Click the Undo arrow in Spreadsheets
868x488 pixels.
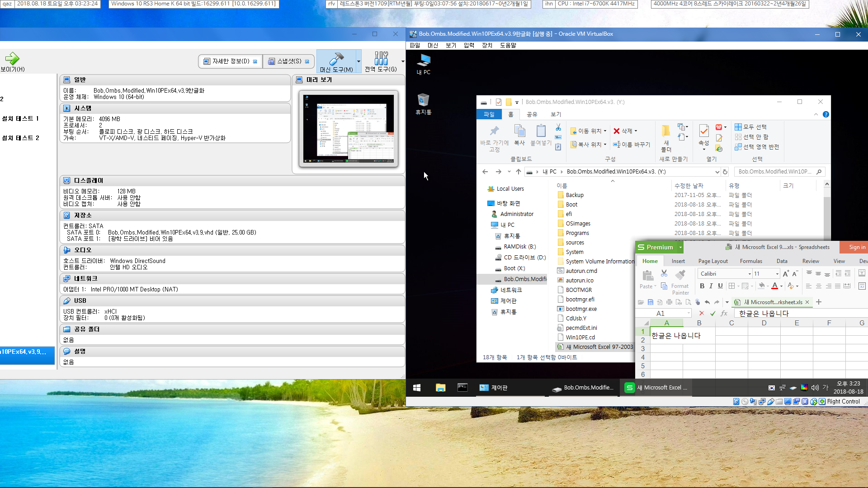tap(707, 302)
